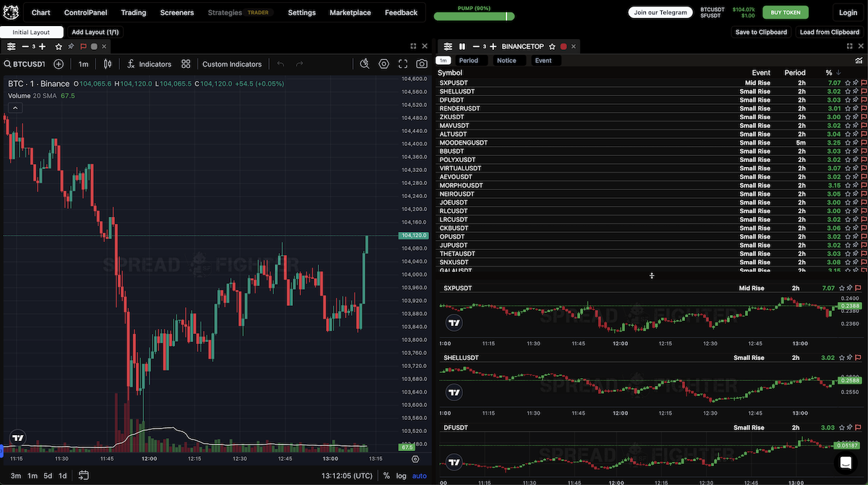Decrease the chart panel column count with minus
Image resolution: width=868 pixels, height=485 pixels.
(x=25, y=46)
